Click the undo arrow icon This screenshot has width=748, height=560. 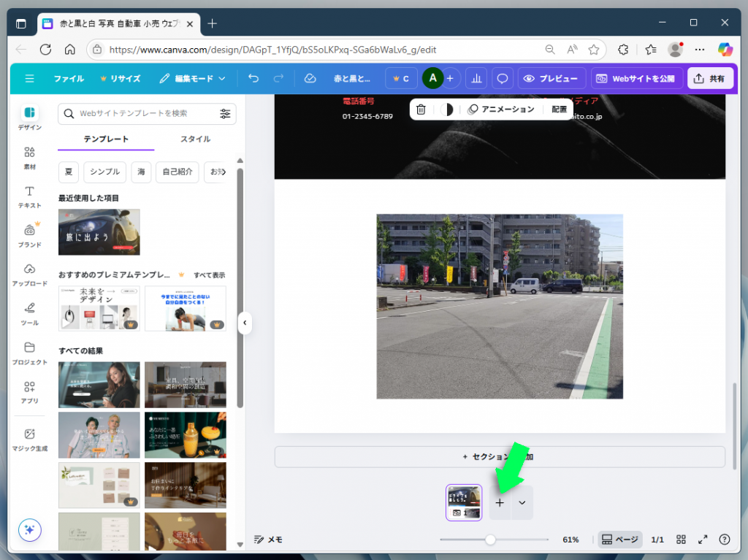tap(253, 78)
